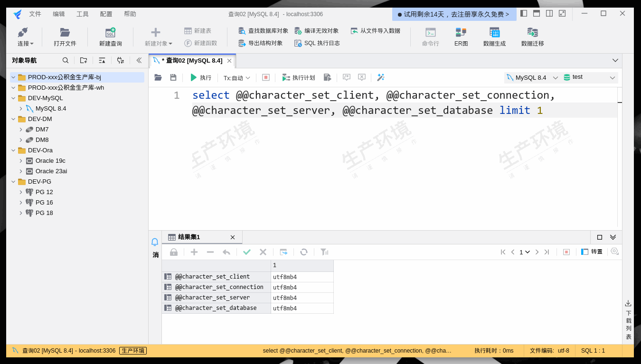The image size is (641, 364).
Task: Click the filter icon in result toolbar
Action: [x=324, y=252]
